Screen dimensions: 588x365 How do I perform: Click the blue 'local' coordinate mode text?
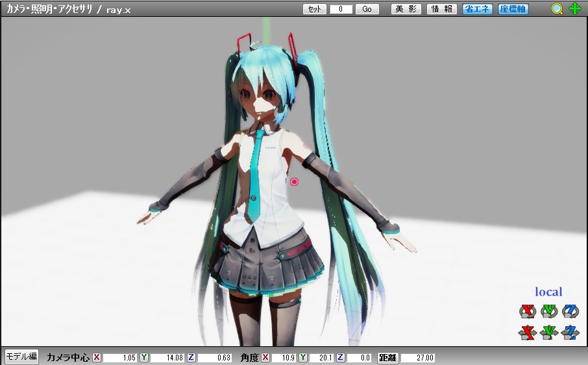(548, 292)
